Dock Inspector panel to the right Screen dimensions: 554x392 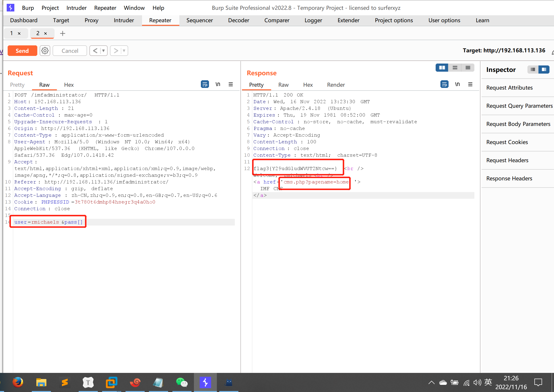544,70
